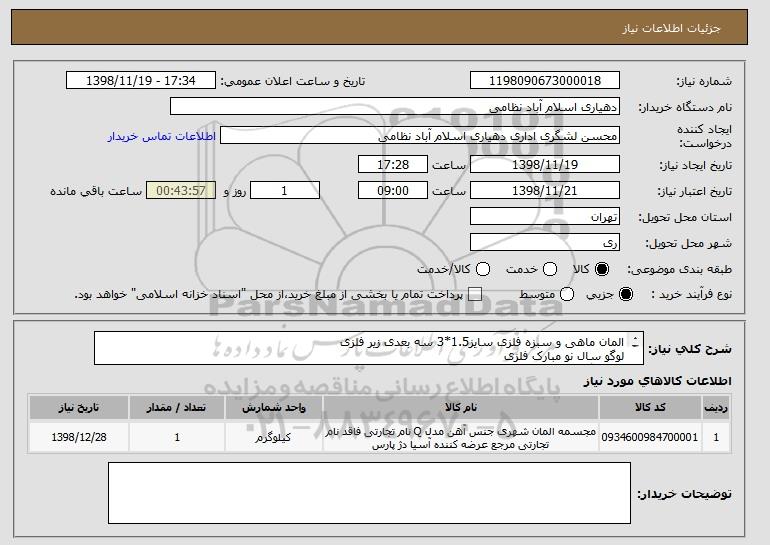Click the شرح کلی نیاز label
Image resolution: width=770 pixels, height=545 pixels.
coord(689,349)
